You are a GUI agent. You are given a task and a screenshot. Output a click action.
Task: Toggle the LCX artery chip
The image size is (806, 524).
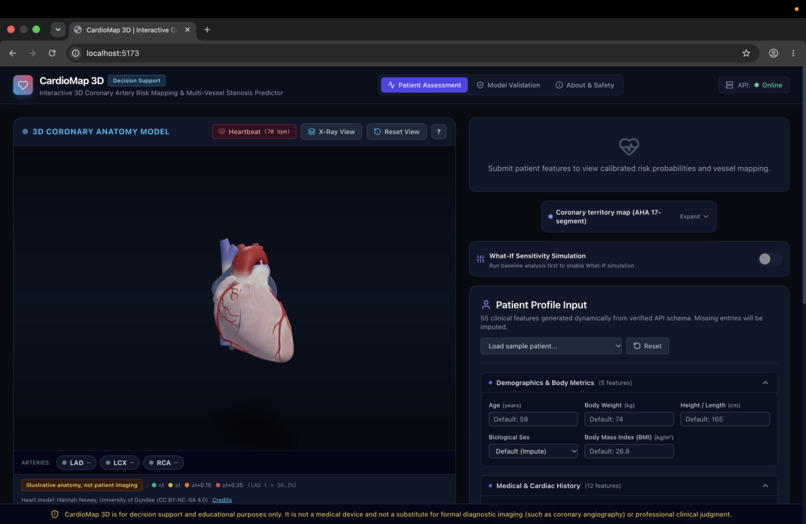pos(119,463)
